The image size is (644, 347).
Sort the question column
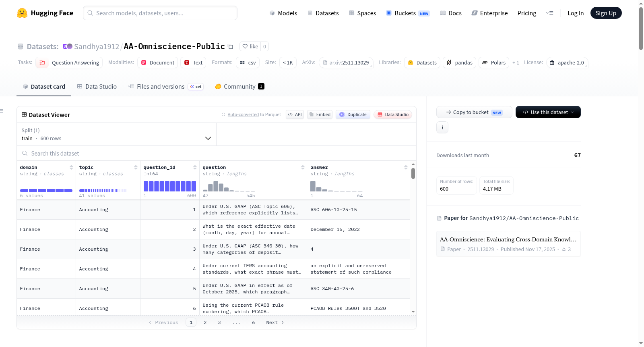pyautogui.click(x=303, y=167)
